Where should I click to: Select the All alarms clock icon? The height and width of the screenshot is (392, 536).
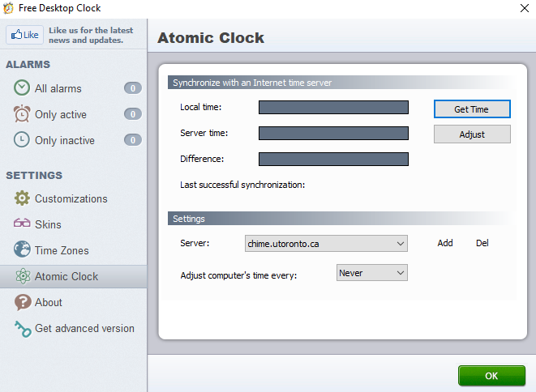(22, 87)
